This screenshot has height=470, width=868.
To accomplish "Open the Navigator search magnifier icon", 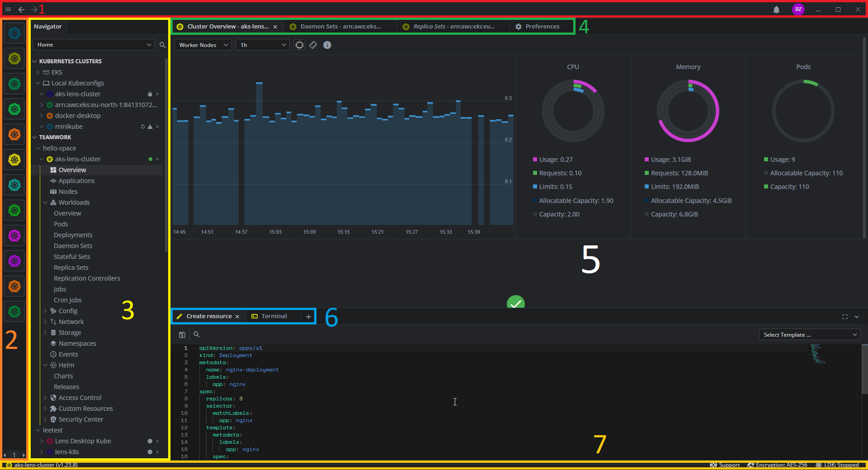I will 162,45.
